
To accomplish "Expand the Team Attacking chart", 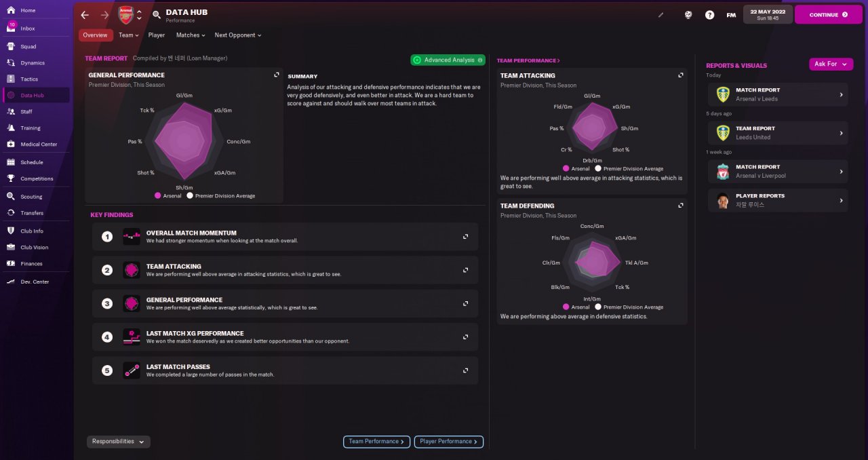I will 680,75.
